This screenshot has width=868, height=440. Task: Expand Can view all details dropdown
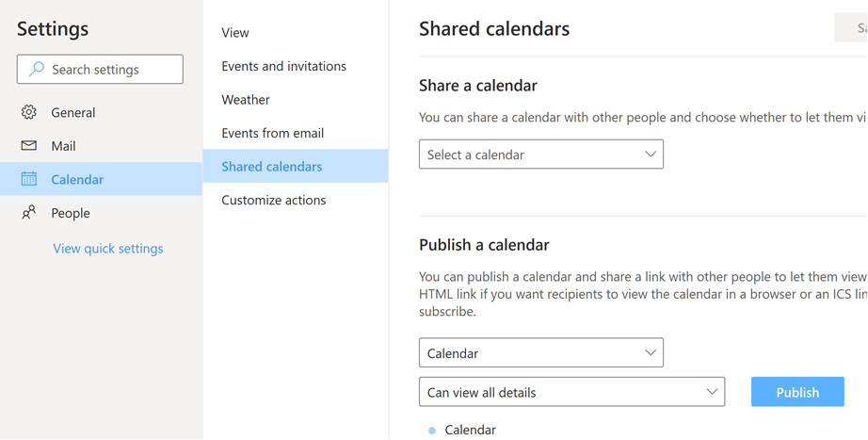point(571,392)
